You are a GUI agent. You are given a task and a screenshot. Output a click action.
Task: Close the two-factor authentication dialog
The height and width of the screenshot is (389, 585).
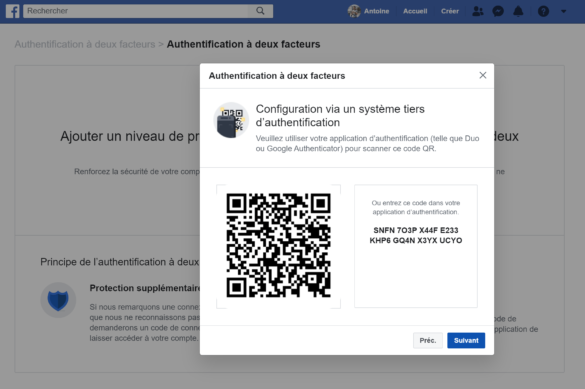483,75
